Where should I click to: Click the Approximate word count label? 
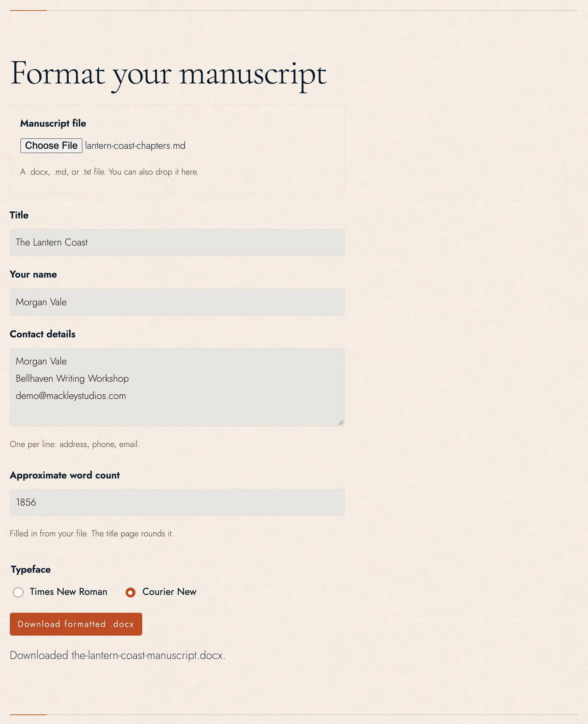(65, 475)
